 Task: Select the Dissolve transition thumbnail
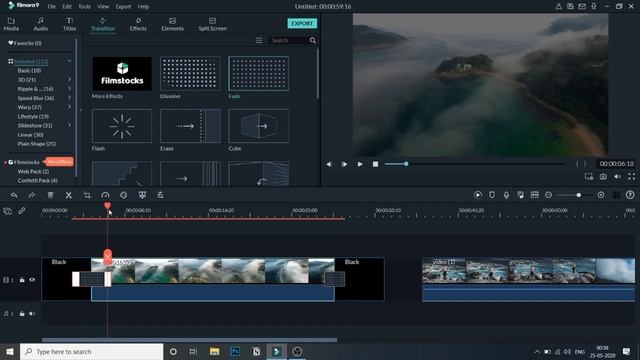pyautogui.click(x=190, y=73)
